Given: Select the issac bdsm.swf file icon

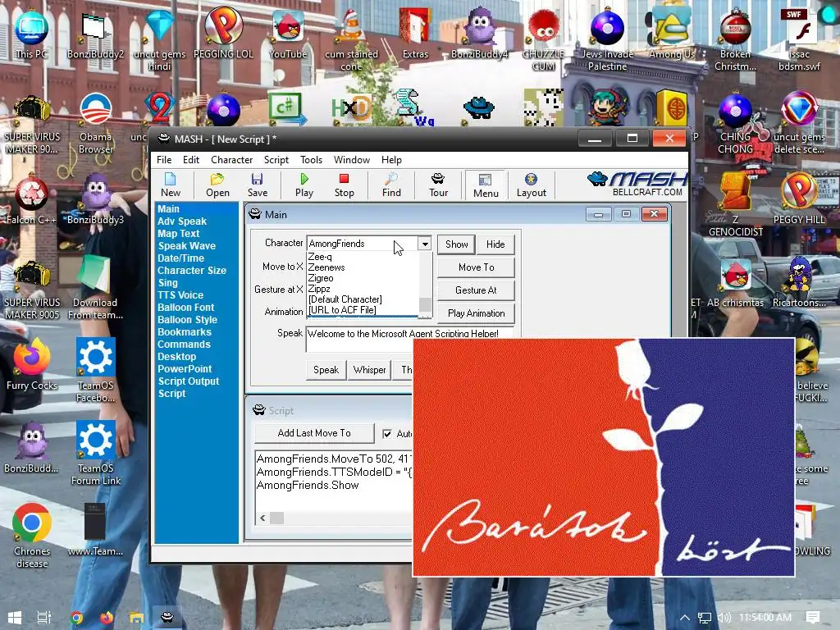Looking at the screenshot, I should (799, 40).
